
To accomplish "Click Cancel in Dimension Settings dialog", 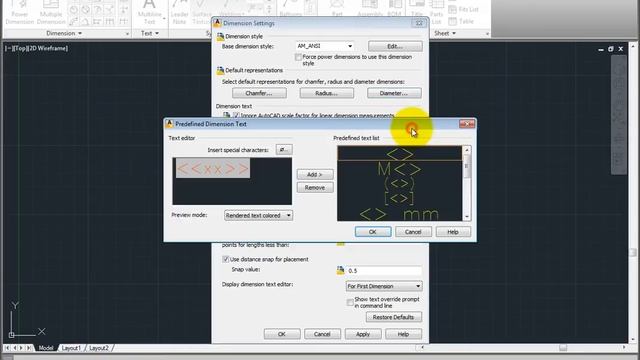I will (x=322, y=334).
